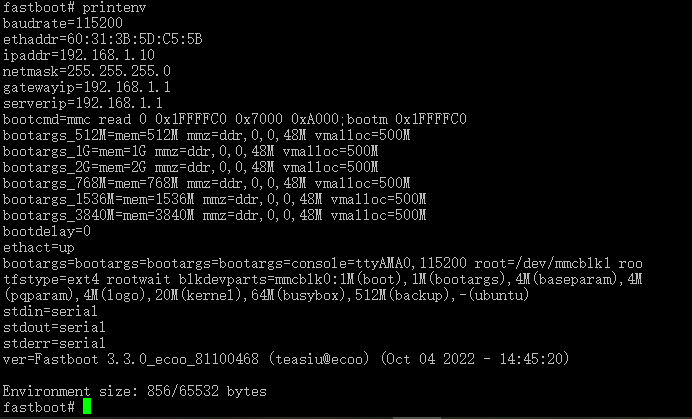The width and height of the screenshot is (692, 419).
Task: Click the ethact=up line
Action: pyautogui.click(x=39, y=247)
